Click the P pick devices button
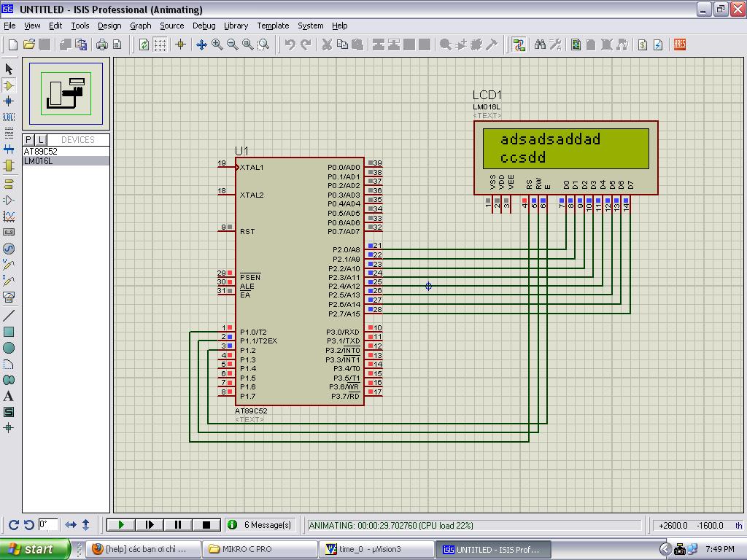This screenshot has height=560, width=747. coord(28,139)
